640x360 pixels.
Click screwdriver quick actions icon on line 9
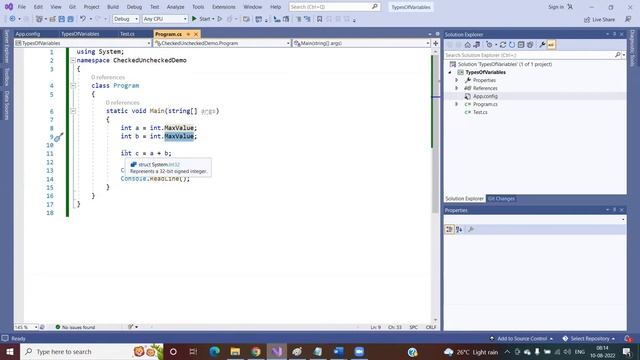coord(58,137)
